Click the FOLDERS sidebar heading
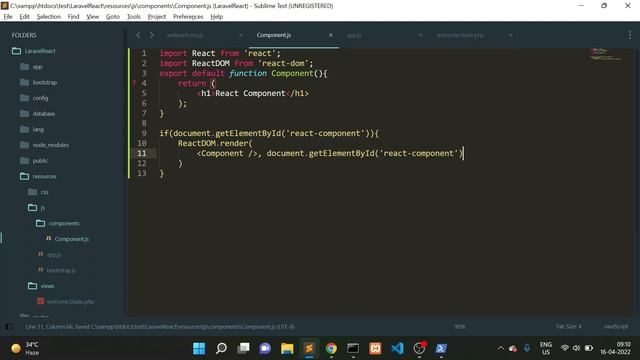Image resolution: width=640 pixels, height=360 pixels. [x=24, y=36]
